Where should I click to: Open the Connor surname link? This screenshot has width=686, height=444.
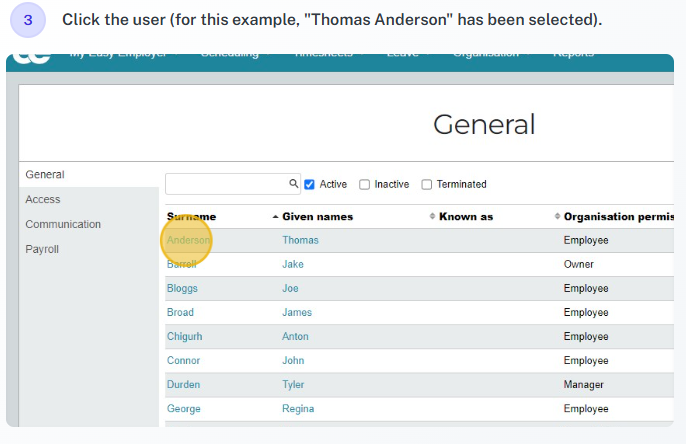tap(183, 360)
